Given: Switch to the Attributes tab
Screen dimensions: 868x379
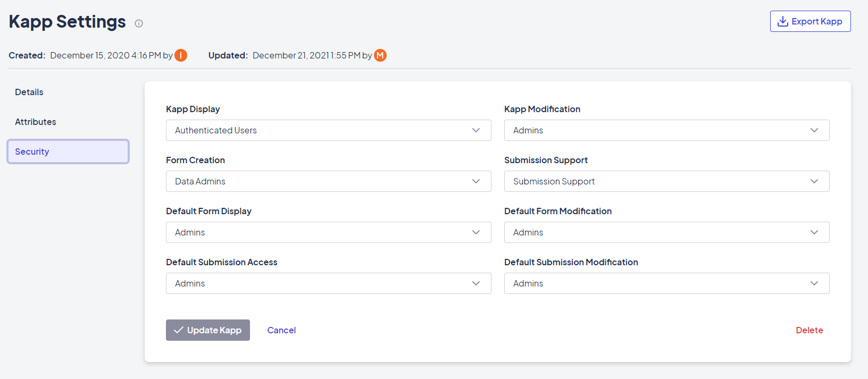Looking at the screenshot, I should [36, 122].
